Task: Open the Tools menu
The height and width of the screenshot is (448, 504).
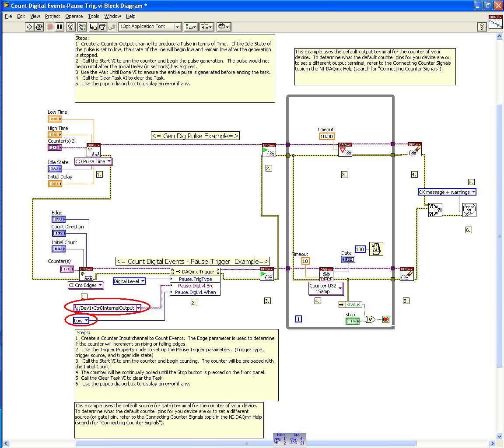Action: [x=94, y=16]
